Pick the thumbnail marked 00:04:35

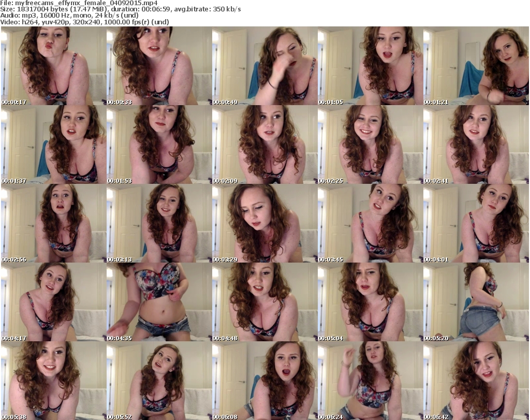[x=159, y=302]
